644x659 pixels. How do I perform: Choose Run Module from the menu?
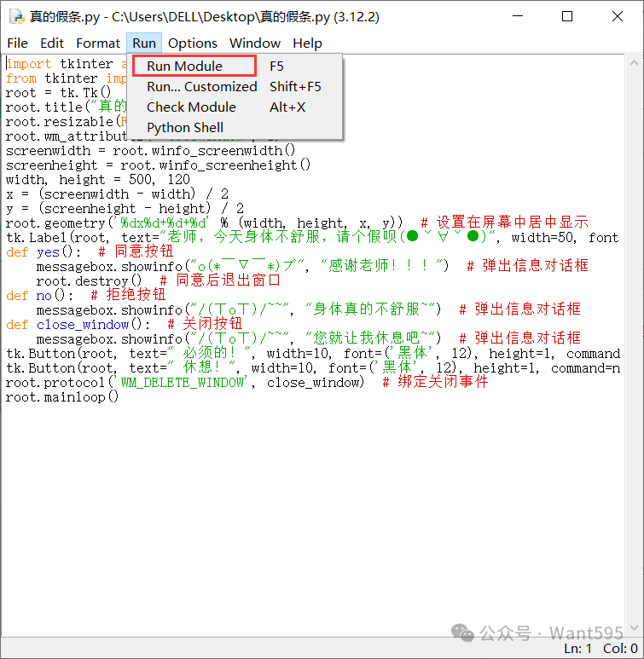tap(194, 66)
